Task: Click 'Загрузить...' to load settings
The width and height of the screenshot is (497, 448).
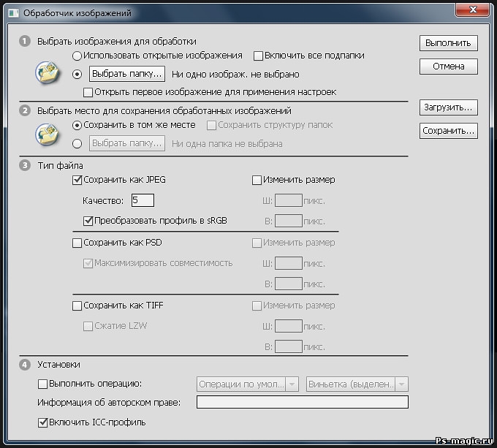Action: [x=448, y=107]
